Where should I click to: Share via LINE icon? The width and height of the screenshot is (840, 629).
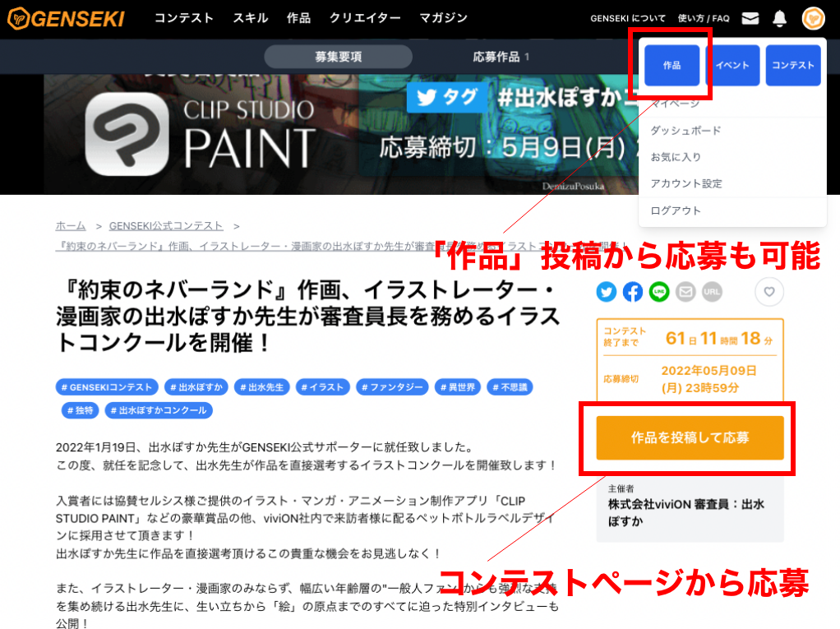(659, 292)
